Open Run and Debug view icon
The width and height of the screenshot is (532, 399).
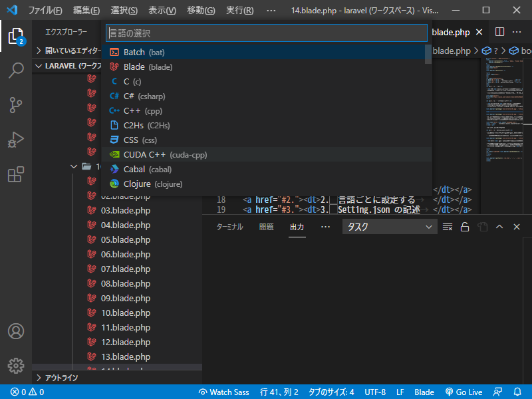pyautogui.click(x=16, y=140)
